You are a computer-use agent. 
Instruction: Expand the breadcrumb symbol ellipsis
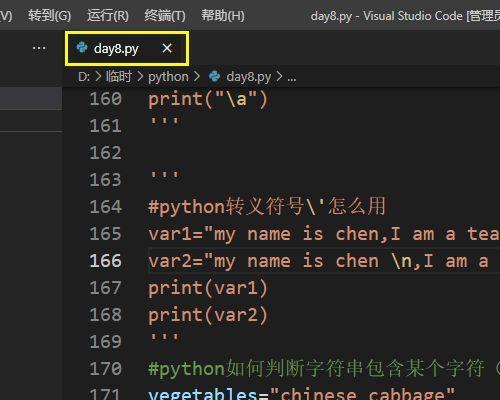coord(292,78)
